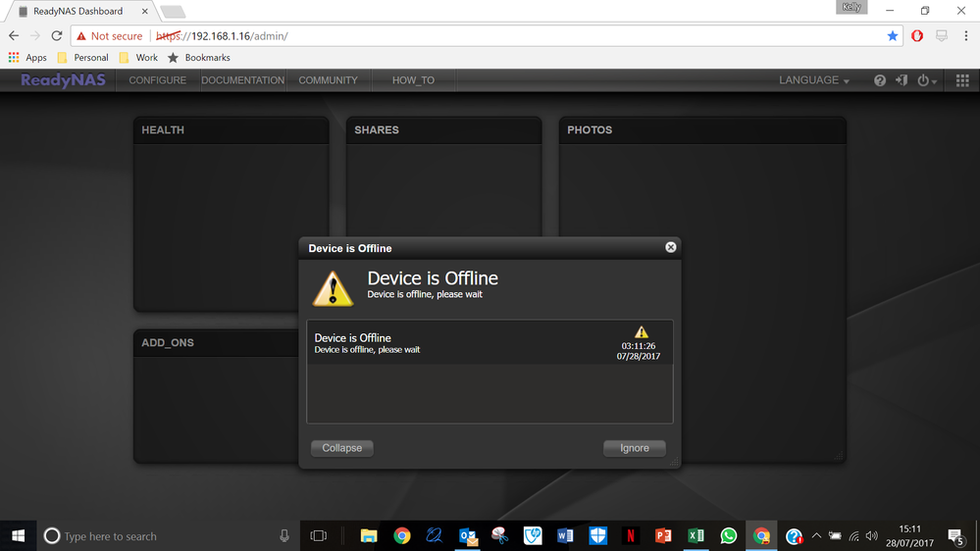980x551 pixels.
Task: Open Task View
Action: 318,536
